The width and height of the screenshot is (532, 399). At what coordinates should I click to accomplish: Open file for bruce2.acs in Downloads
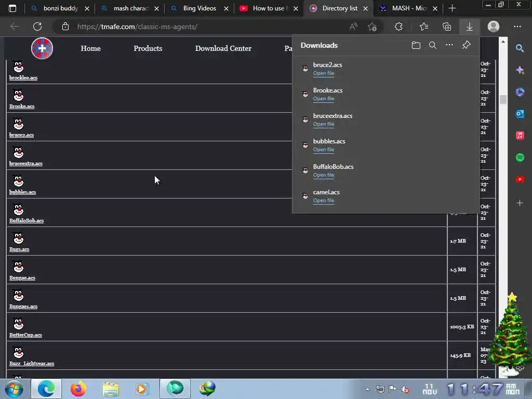(324, 73)
